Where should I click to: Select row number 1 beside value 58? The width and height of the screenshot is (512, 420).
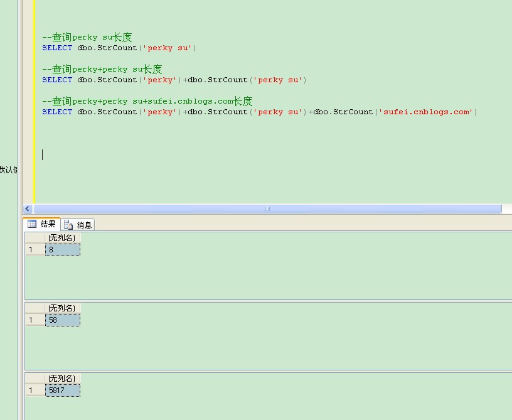(35, 320)
